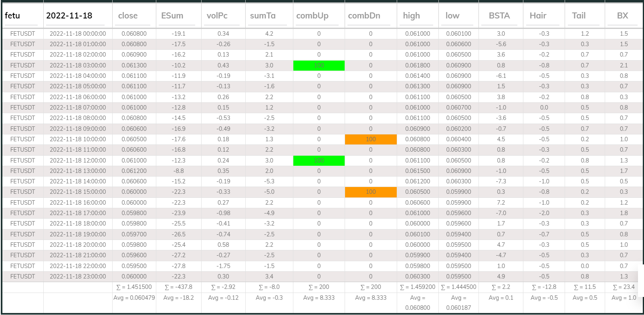Click ESum value -10.2
The height and width of the screenshot is (315, 644).
178,65
